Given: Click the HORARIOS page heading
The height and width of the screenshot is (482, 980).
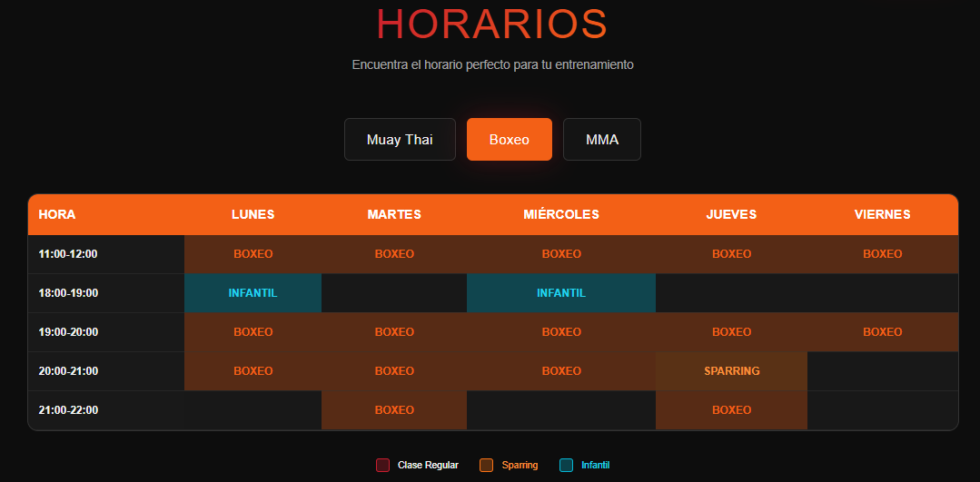Looking at the screenshot, I should pyautogui.click(x=492, y=25).
